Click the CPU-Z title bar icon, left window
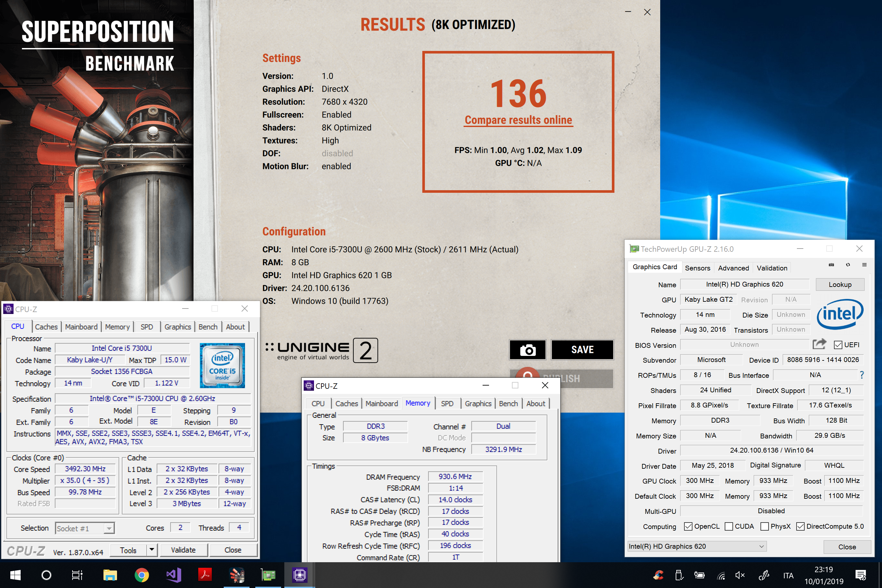This screenshot has width=882, height=588. click(x=8, y=309)
